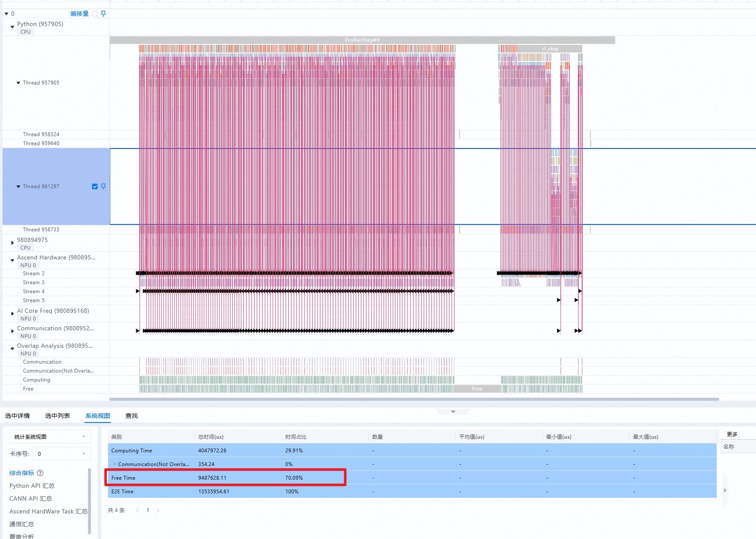Collapse the root node 0
This screenshot has width=756, height=539.
pos(6,14)
